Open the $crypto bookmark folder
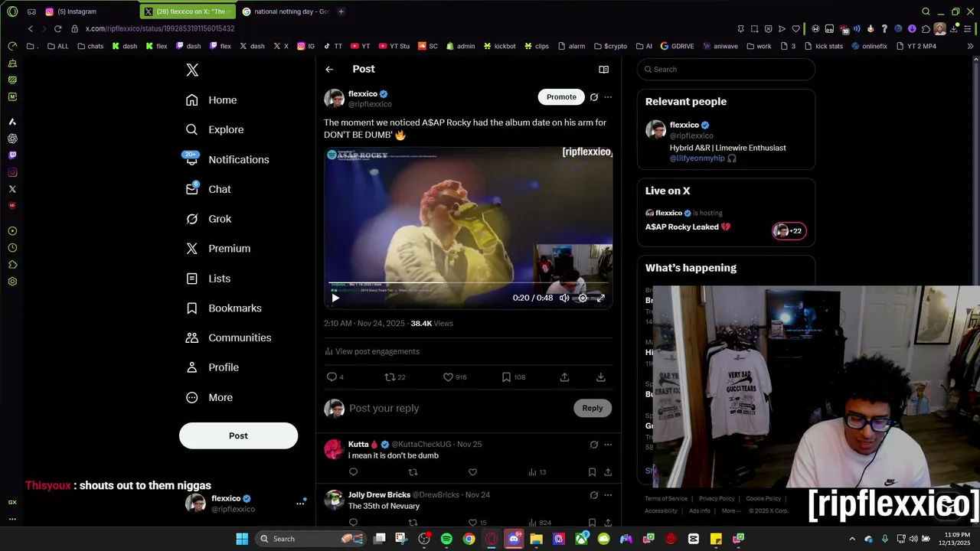 609,46
